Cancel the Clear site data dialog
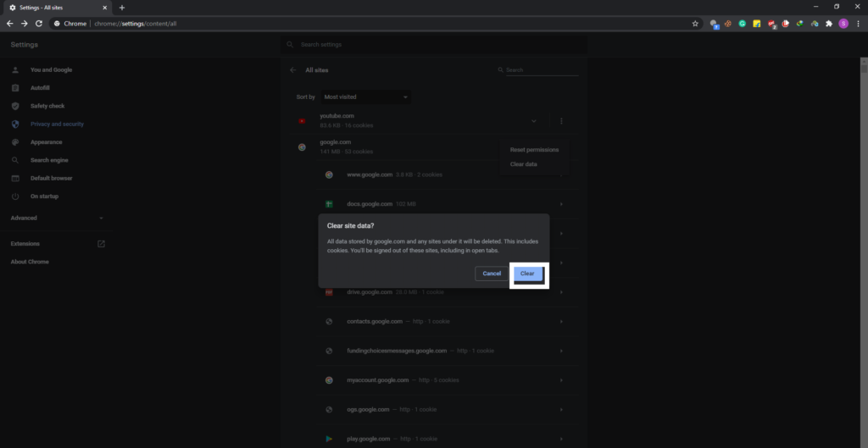This screenshot has height=448, width=868. click(x=492, y=274)
